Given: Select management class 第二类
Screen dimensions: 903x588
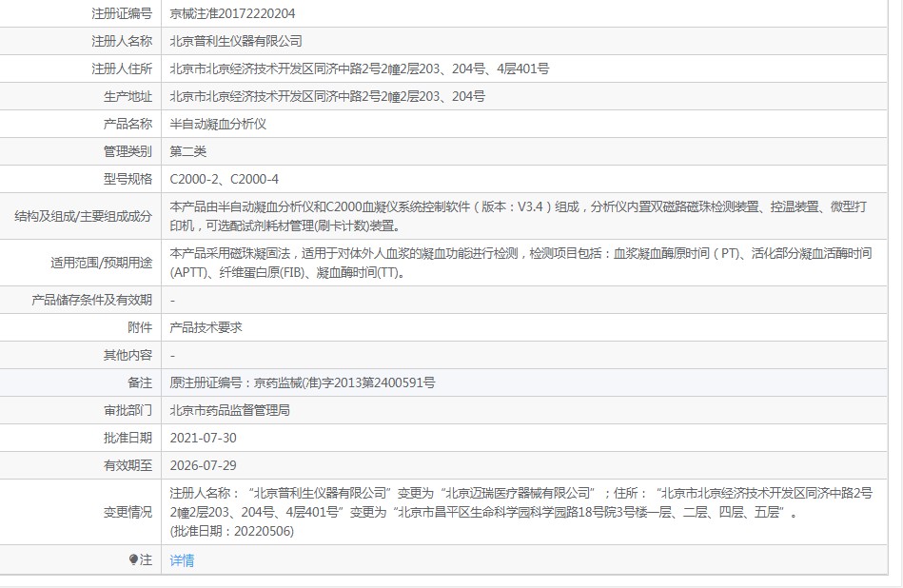Looking at the screenshot, I should 188,151.
